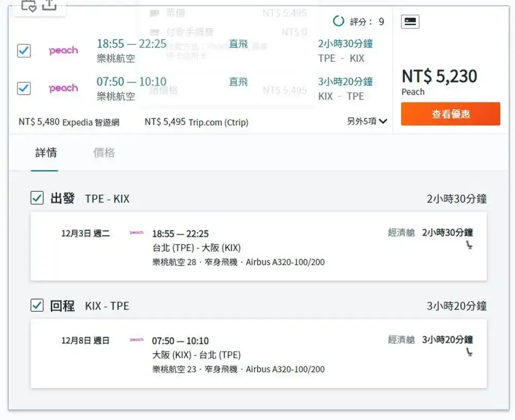Click 大阪 (KIX) - 台北 (TPE) route text
515x420 pixels.
tap(196, 355)
